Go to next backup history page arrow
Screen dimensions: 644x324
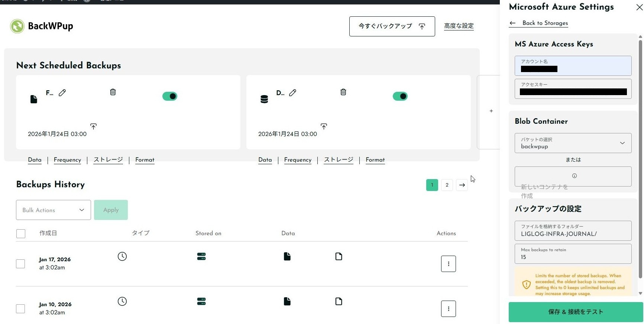tap(462, 185)
